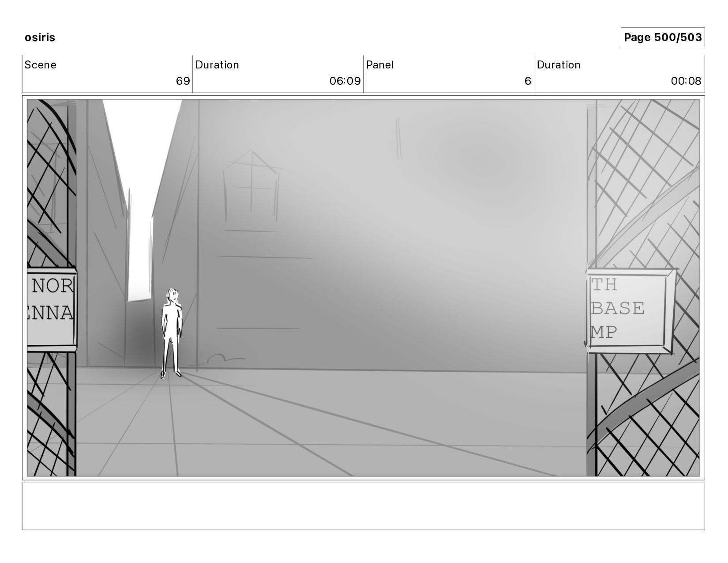Screen dimensions: 728x563
Task: Select the 'Scene' header label
Action: [x=41, y=65]
